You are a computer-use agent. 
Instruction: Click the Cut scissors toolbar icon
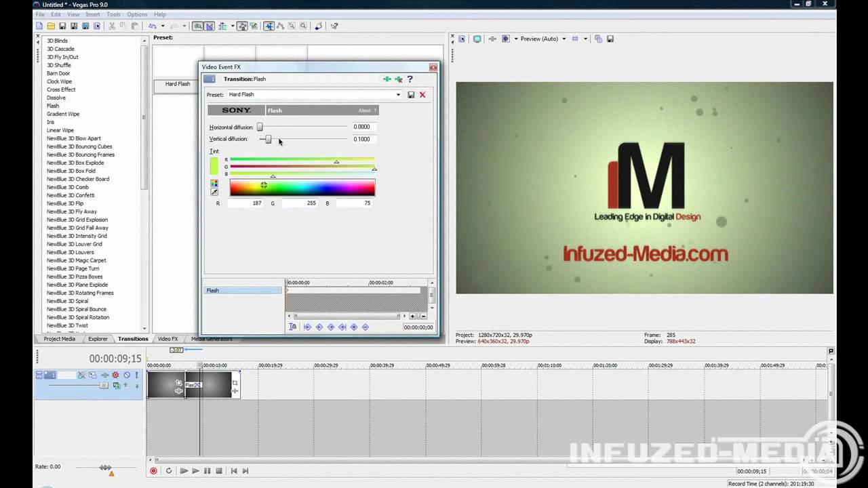(x=112, y=26)
